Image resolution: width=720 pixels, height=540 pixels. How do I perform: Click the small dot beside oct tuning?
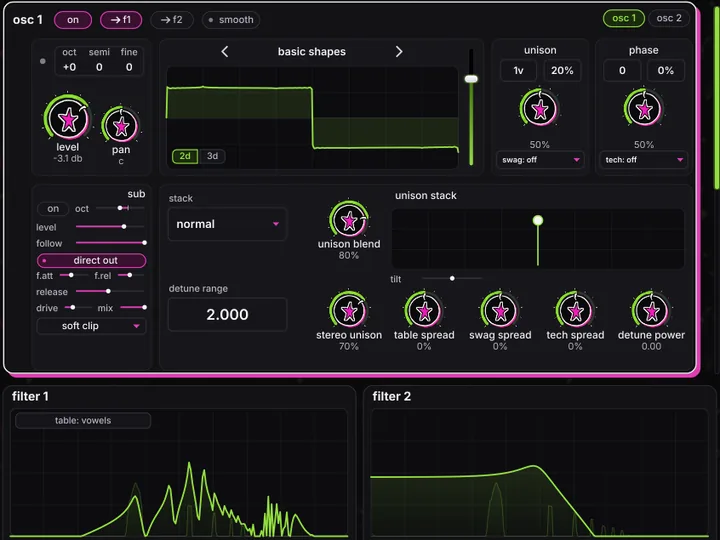(x=43, y=61)
